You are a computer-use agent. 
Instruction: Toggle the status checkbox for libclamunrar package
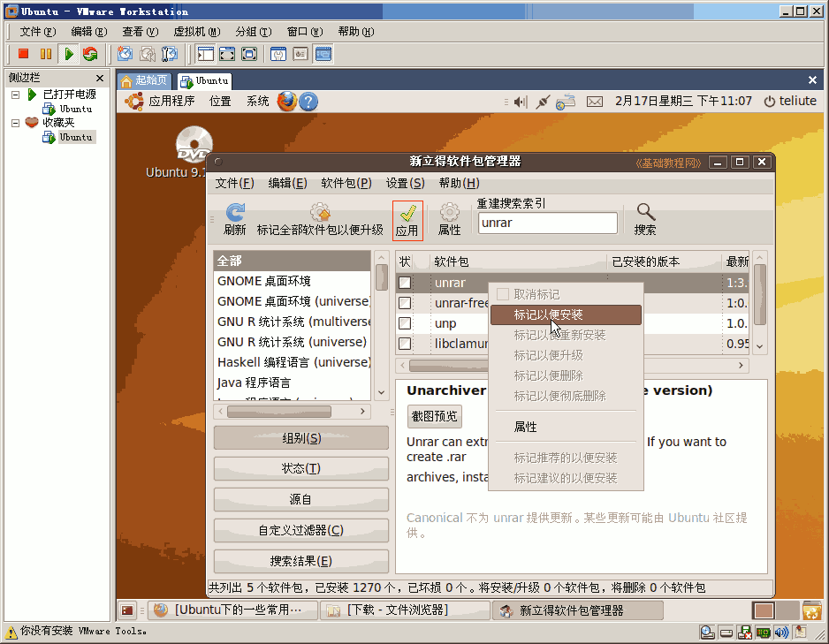[405, 344]
